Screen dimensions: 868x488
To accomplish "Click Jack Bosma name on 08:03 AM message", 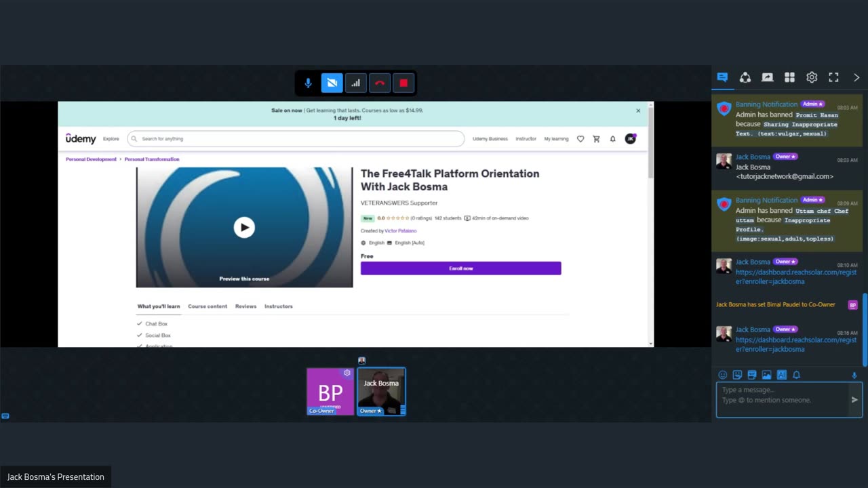I will [x=753, y=157].
